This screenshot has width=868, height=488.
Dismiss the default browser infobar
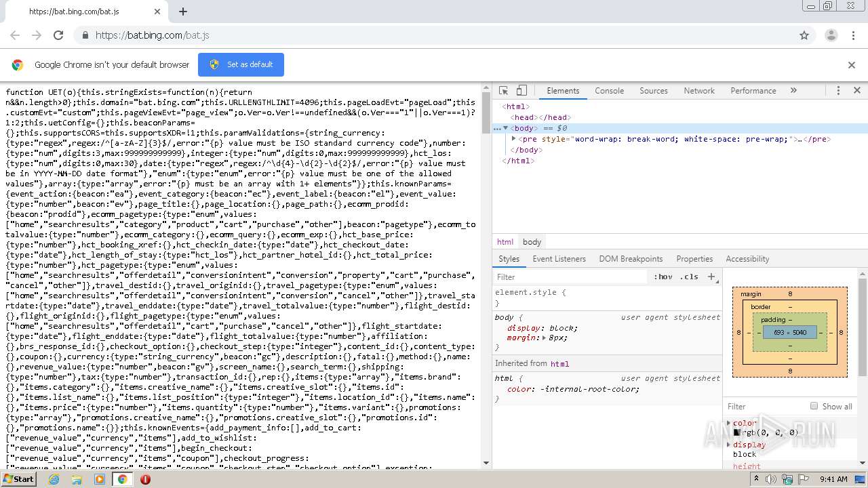click(852, 65)
